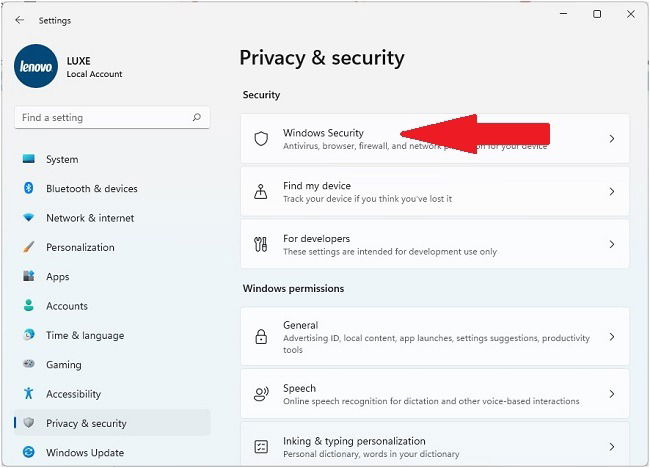
Task: Click the Network & internet wifi icon
Action: point(28,218)
